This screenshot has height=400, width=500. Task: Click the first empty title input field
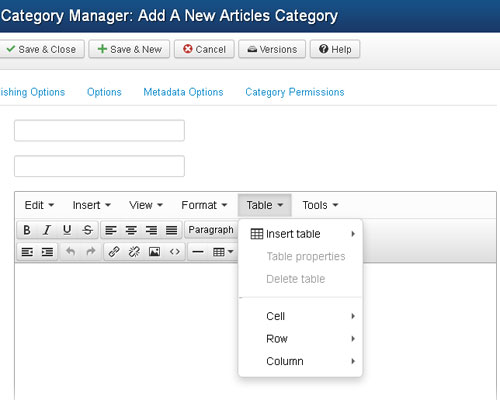99,130
